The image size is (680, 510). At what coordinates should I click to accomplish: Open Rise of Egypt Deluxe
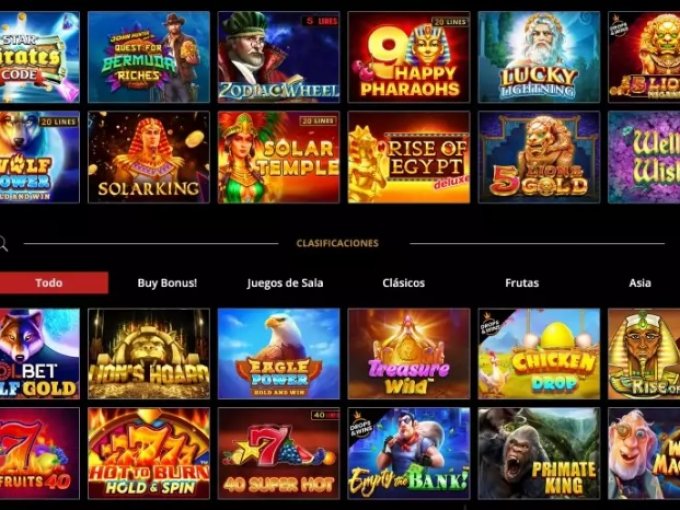pyautogui.click(x=409, y=157)
